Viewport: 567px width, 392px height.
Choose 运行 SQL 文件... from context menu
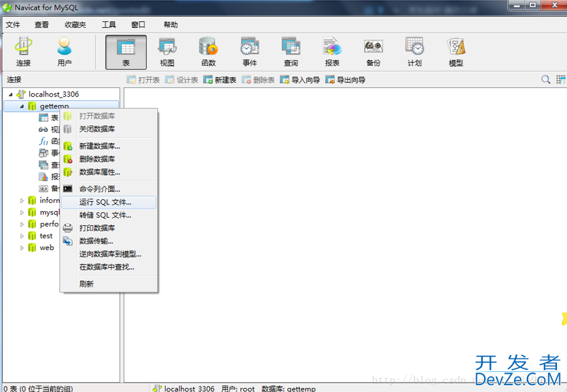(108, 202)
